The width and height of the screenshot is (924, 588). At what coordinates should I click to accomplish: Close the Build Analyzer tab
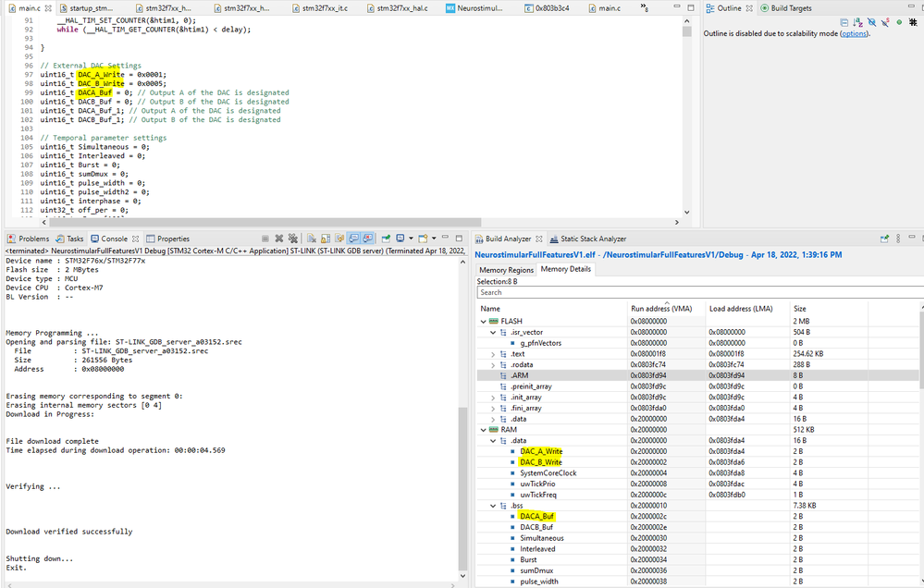click(538, 239)
